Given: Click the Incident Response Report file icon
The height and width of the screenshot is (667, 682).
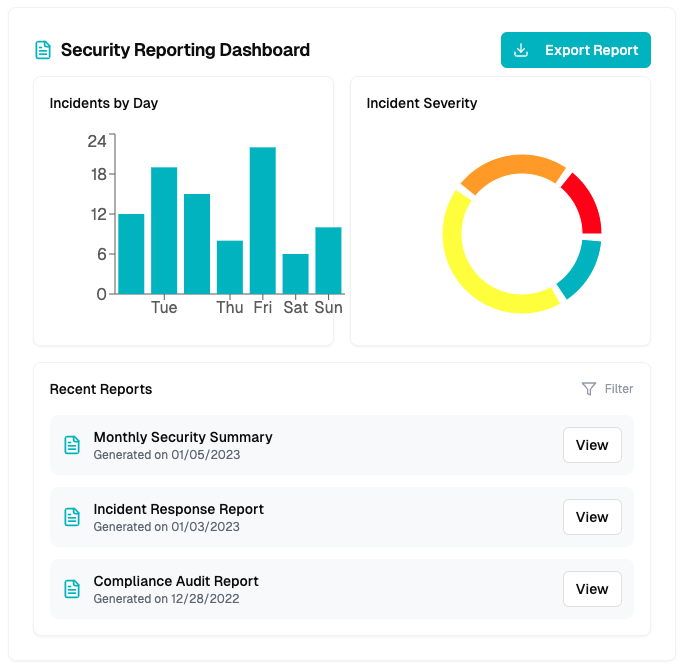Looking at the screenshot, I should [72, 517].
